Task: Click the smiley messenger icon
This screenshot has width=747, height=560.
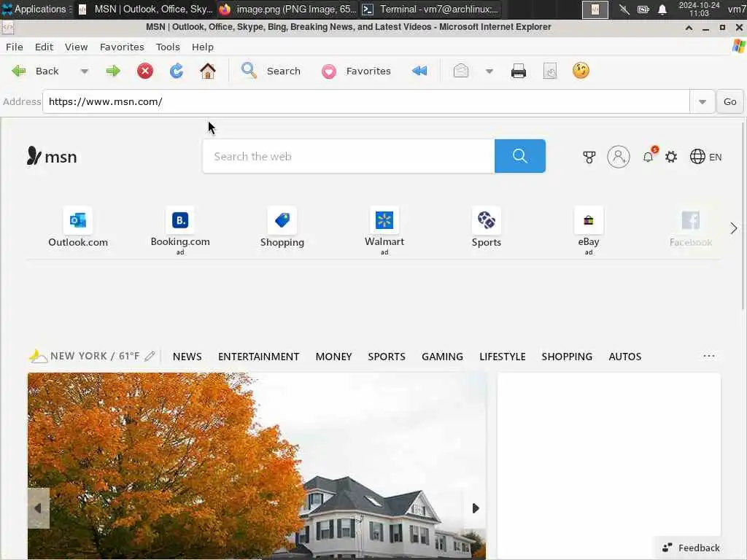Action: pos(581,71)
